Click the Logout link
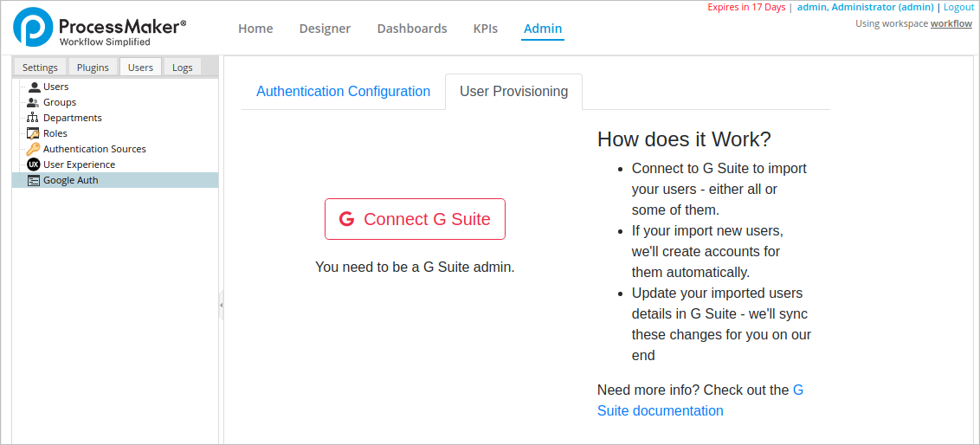Screen dimensions: 980x445 958,7
